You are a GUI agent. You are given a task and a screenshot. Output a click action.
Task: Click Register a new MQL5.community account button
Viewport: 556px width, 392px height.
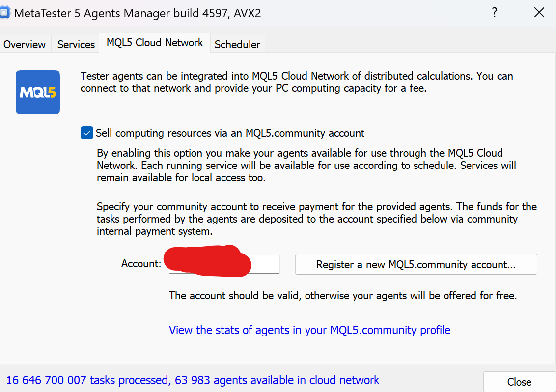point(416,264)
